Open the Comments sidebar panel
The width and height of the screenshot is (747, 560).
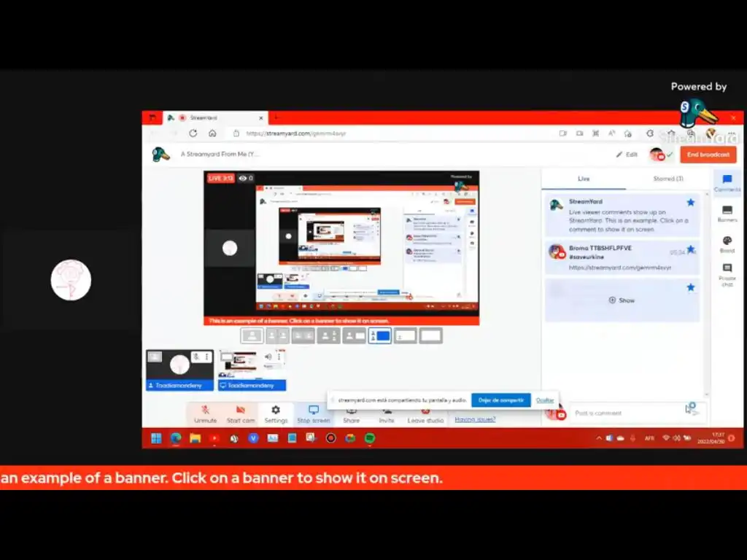click(727, 183)
